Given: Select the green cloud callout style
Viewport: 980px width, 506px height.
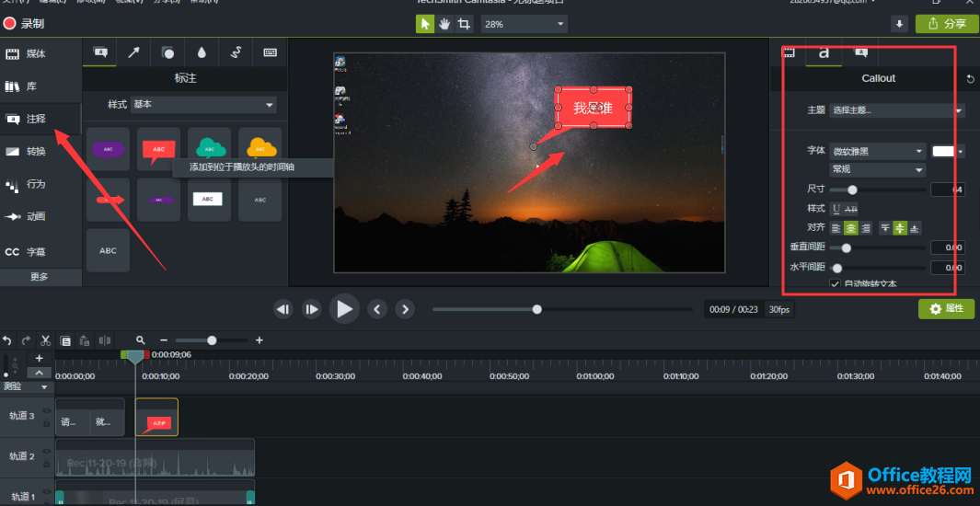Looking at the screenshot, I should pyautogui.click(x=210, y=149).
